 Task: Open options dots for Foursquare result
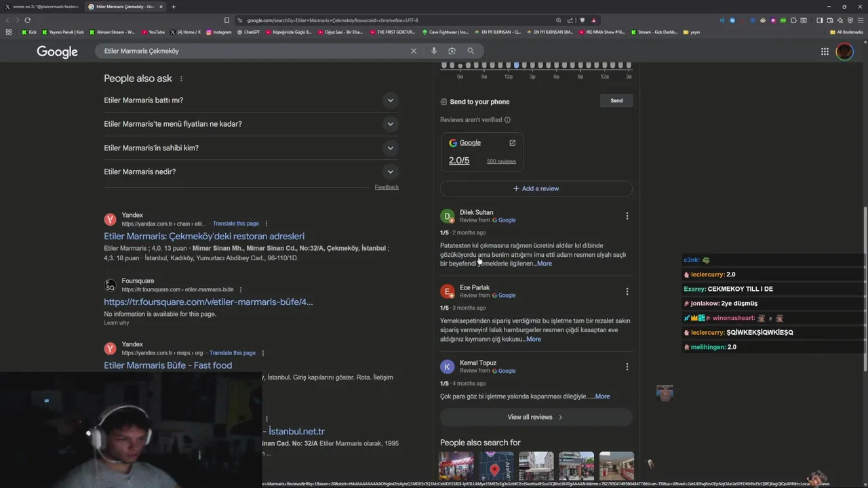pyautogui.click(x=240, y=289)
